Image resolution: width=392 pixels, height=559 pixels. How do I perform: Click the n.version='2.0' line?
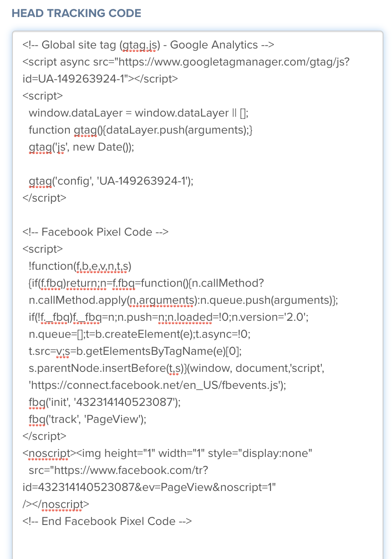coord(168,317)
